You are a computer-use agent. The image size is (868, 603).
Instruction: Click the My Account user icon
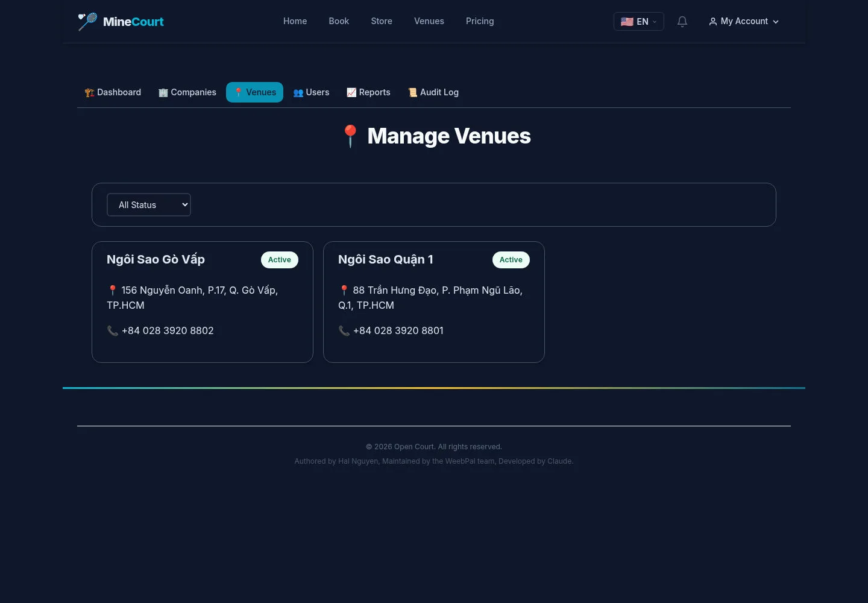pos(713,22)
